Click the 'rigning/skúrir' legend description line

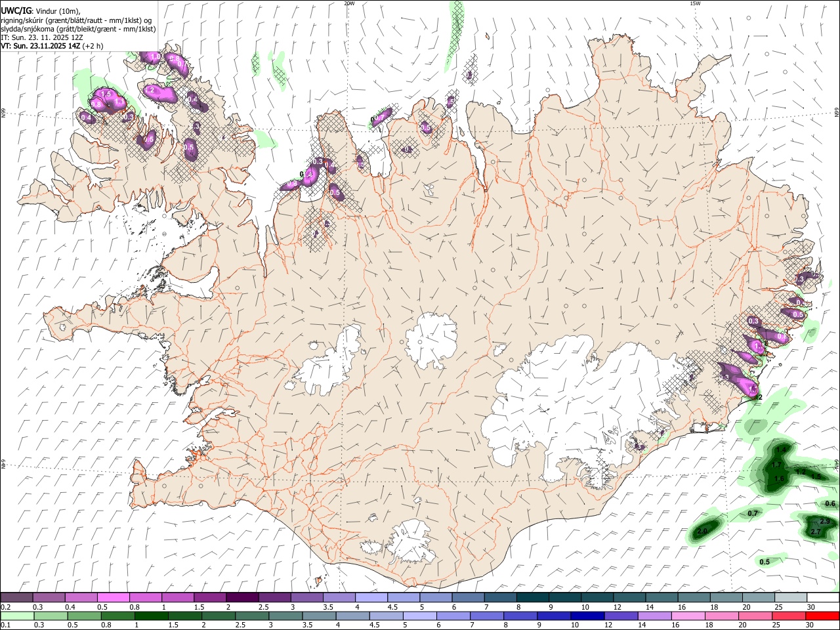tap(76, 20)
